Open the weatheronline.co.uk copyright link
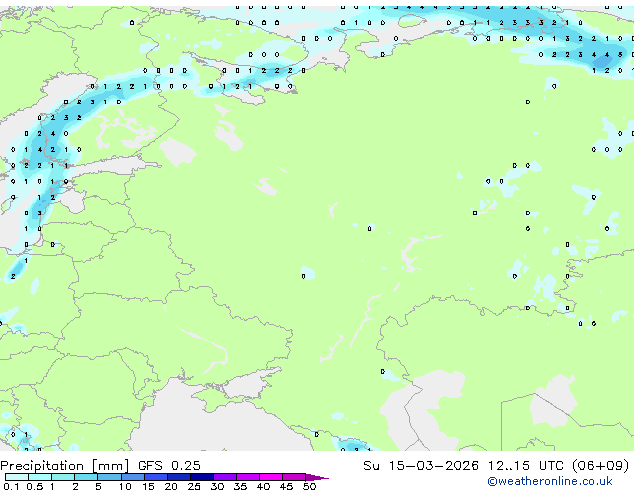The width and height of the screenshot is (634, 490). (x=550, y=482)
